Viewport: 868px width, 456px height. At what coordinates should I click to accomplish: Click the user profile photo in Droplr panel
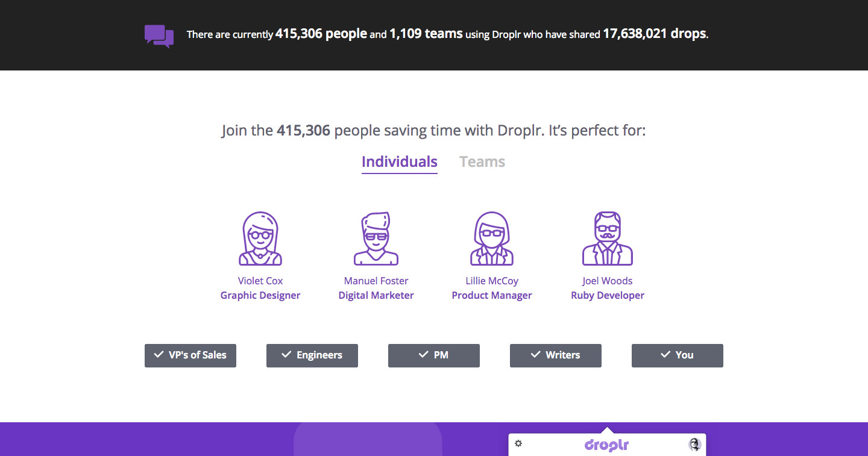click(694, 445)
